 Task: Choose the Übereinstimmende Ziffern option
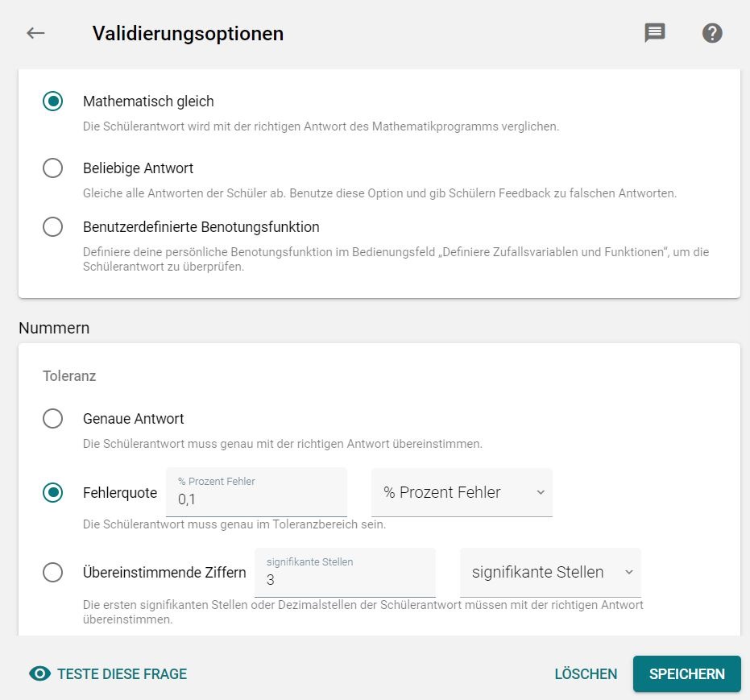(x=52, y=573)
